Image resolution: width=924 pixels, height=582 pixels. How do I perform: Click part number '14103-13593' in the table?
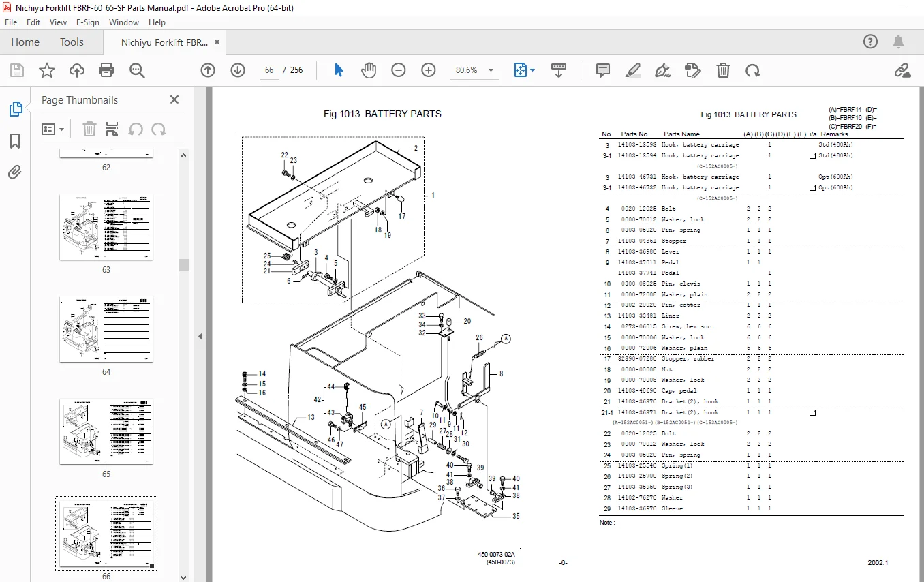pos(637,145)
